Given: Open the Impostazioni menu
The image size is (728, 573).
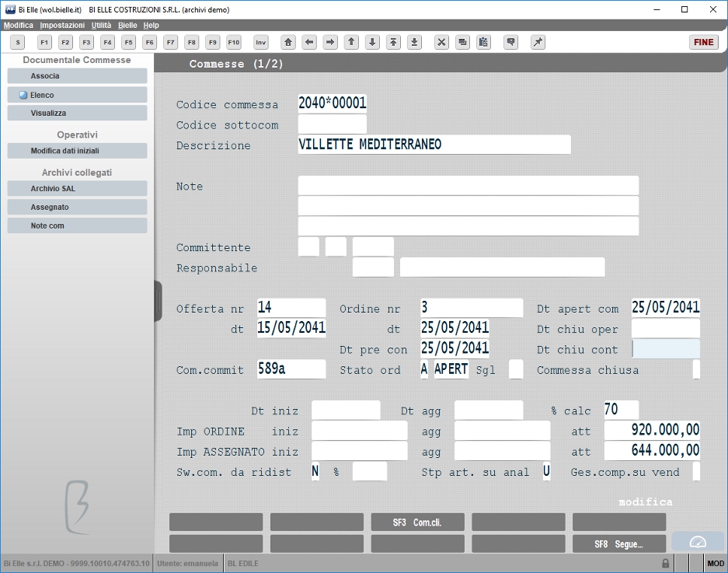Looking at the screenshot, I should tap(62, 25).
